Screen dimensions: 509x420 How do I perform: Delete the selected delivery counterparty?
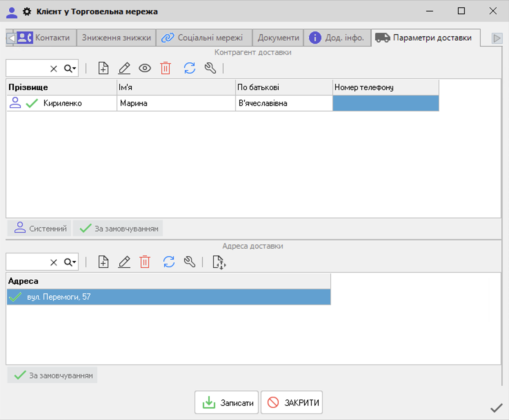coord(166,68)
